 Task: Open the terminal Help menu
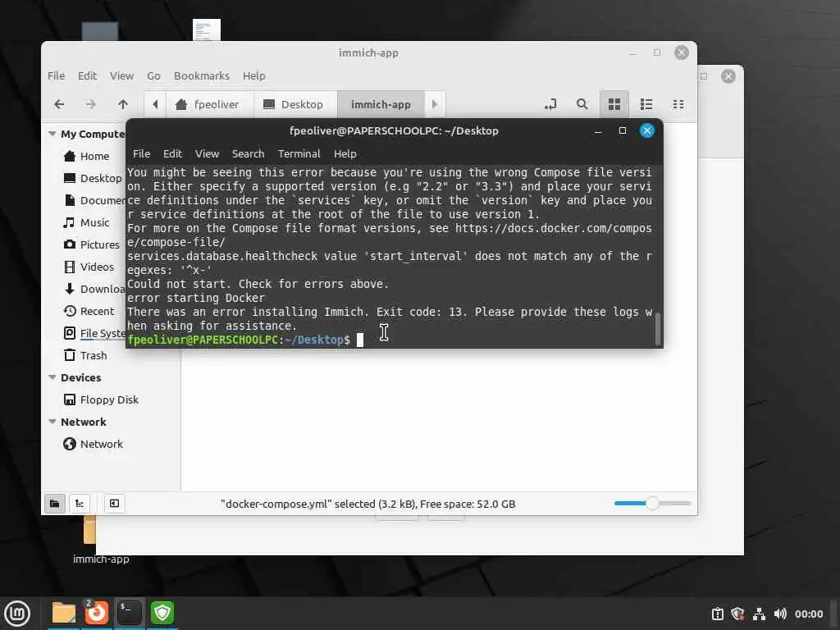point(345,153)
